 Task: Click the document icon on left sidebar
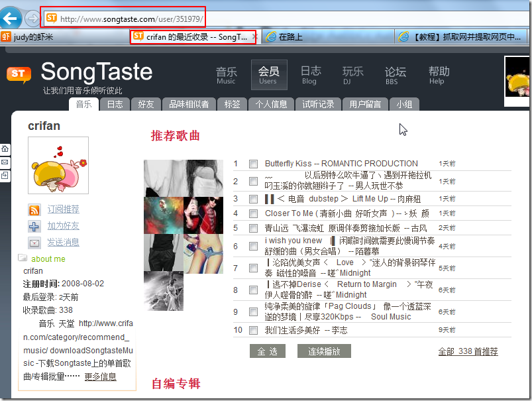5,176
